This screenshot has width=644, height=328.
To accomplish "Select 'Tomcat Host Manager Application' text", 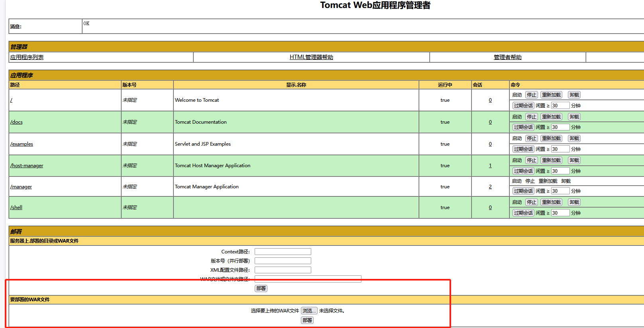I will point(212,166).
